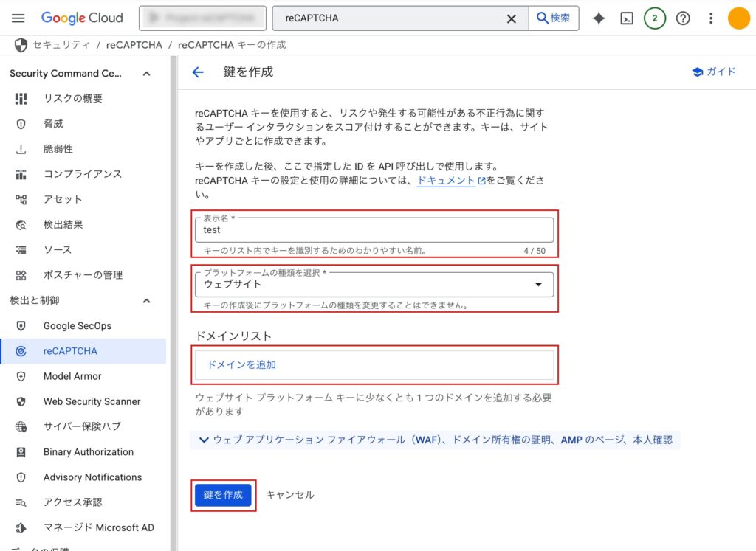Expand the WAF and domain verification section
This screenshot has height=551, width=756.
pyautogui.click(x=436, y=440)
